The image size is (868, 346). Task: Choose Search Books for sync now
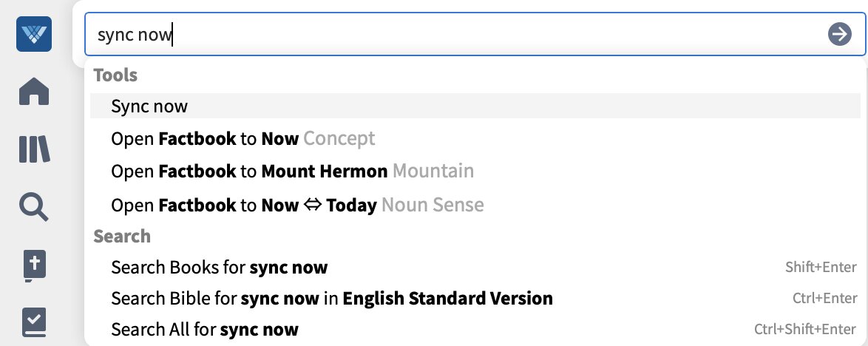click(475, 268)
